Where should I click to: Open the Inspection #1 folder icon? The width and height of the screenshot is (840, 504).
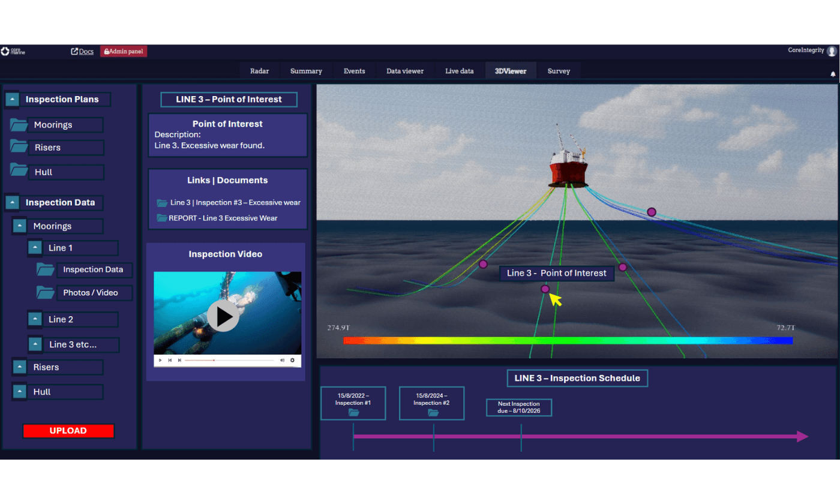coord(353,413)
